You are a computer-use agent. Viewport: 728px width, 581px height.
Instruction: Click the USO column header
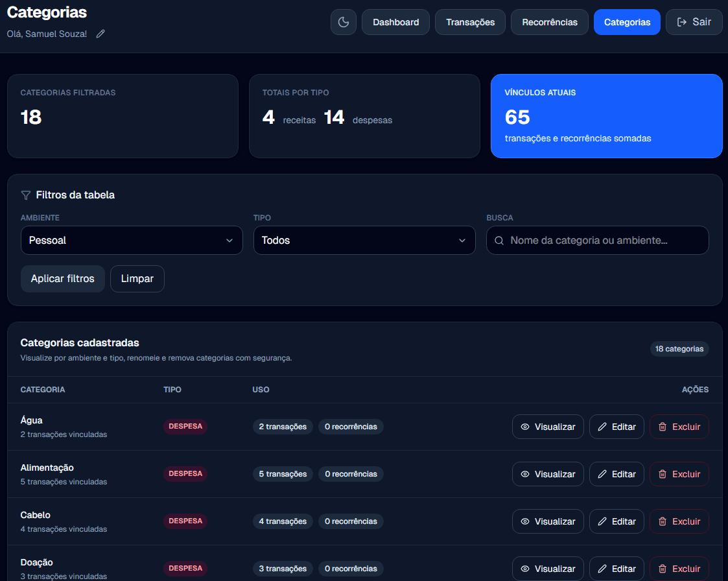(261, 390)
